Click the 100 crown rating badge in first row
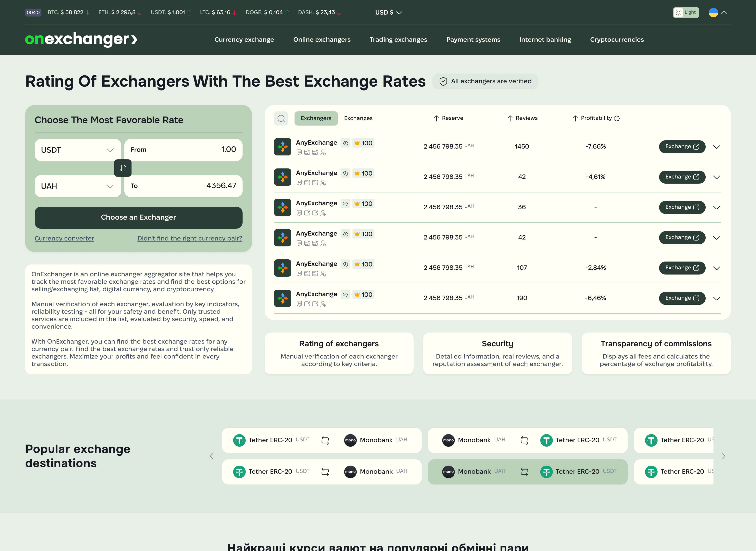Viewport: 756px width, 551px height. [363, 143]
